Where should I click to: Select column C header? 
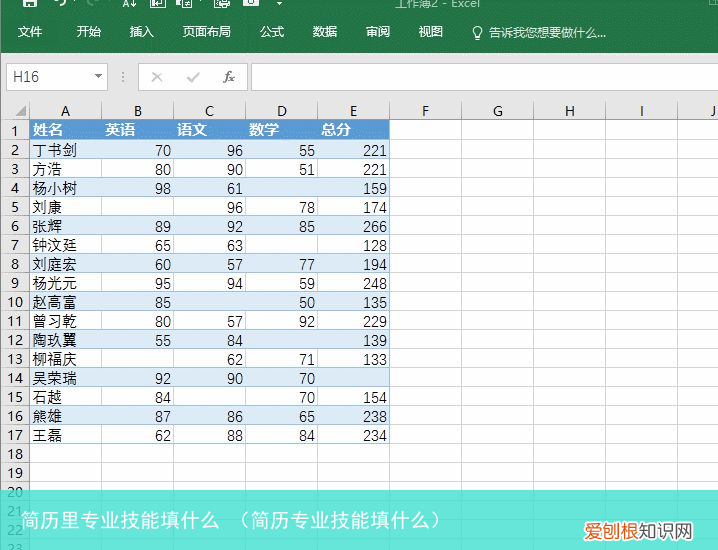[x=209, y=111]
